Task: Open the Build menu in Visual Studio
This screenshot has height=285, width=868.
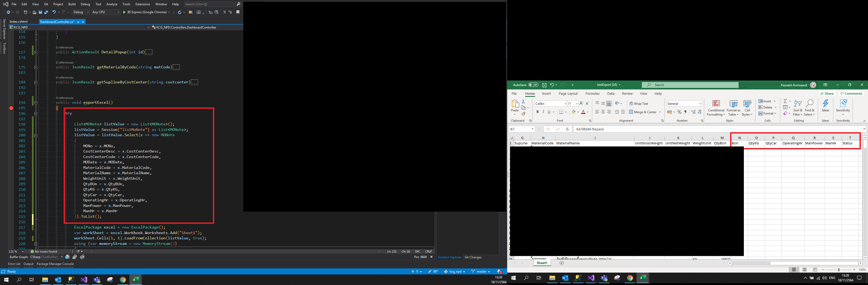Action: tap(72, 4)
